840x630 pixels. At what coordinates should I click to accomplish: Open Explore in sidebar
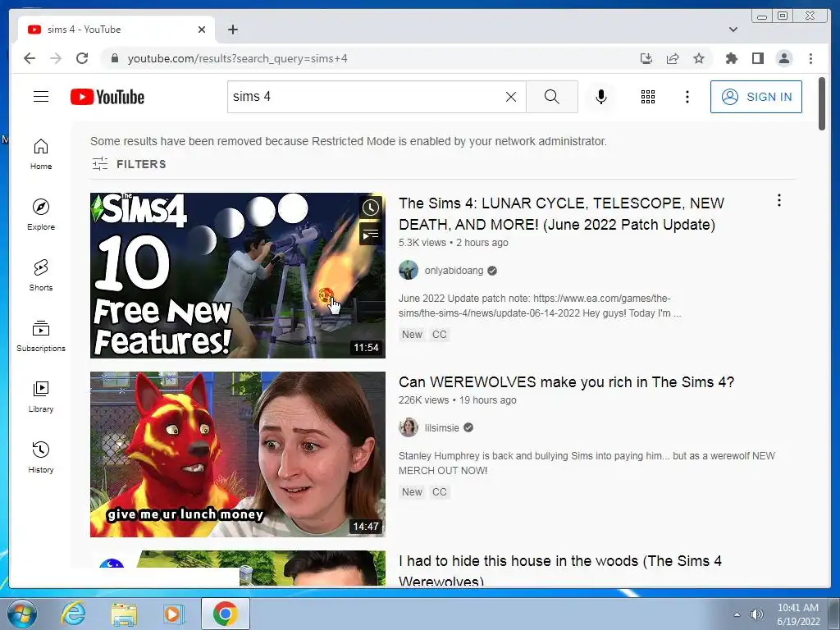(41, 214)
